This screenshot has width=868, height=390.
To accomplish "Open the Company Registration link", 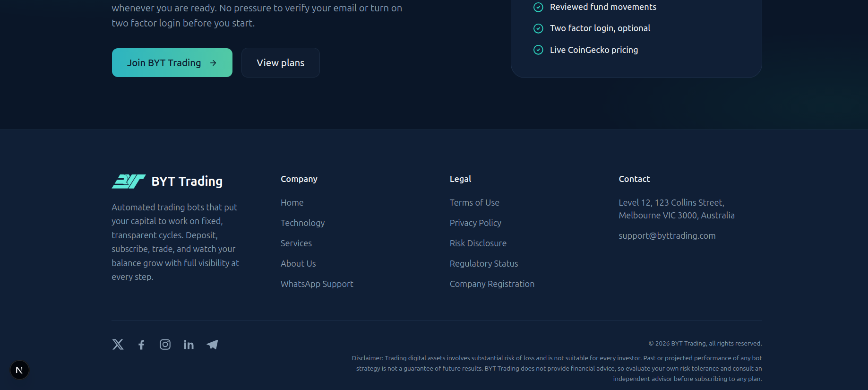I will click(x=492, y=284).
